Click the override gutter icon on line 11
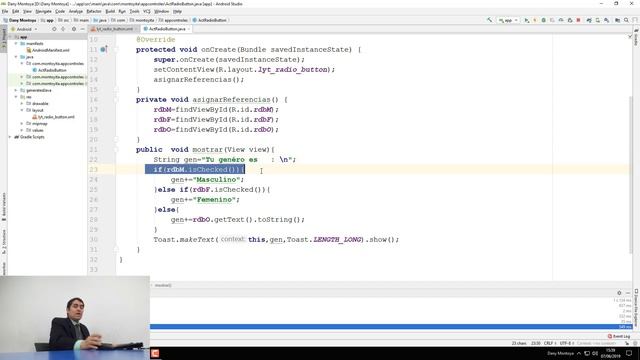The width and height of the screenshot is (640, 360). point(104,49)
